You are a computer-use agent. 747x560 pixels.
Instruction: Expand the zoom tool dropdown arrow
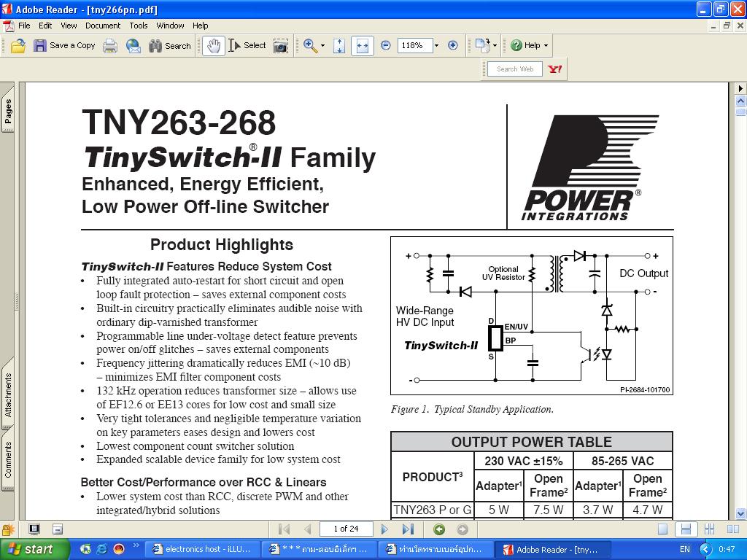pyautogui.click(x=322, y=46)
